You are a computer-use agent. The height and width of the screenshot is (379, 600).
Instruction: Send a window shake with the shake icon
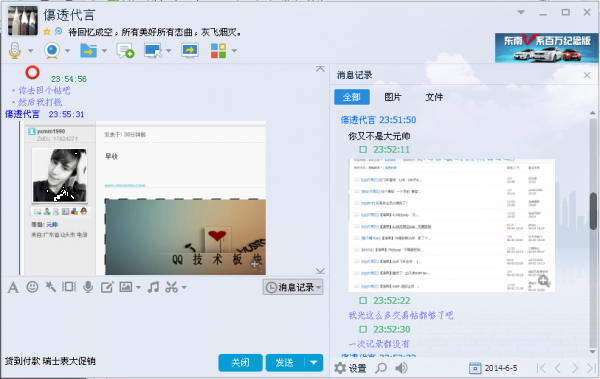[x=69, y=287]
